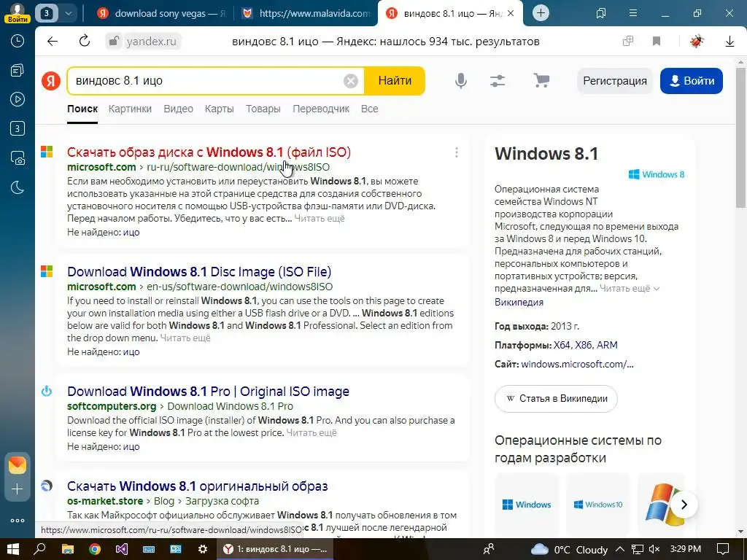This screenshot has width=747, height=560.
Task: Open three-dots menu of first search result
Action: pyautogui.click(x=457, y=152)
